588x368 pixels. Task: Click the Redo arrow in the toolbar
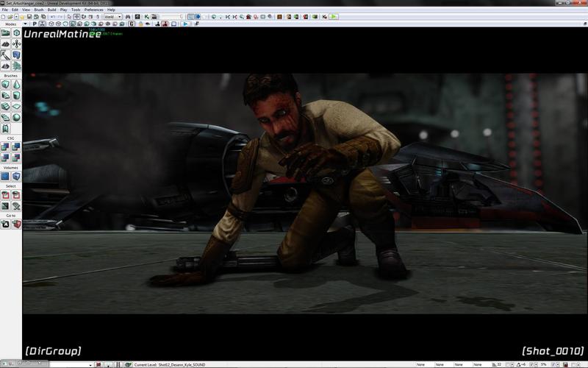60,17
